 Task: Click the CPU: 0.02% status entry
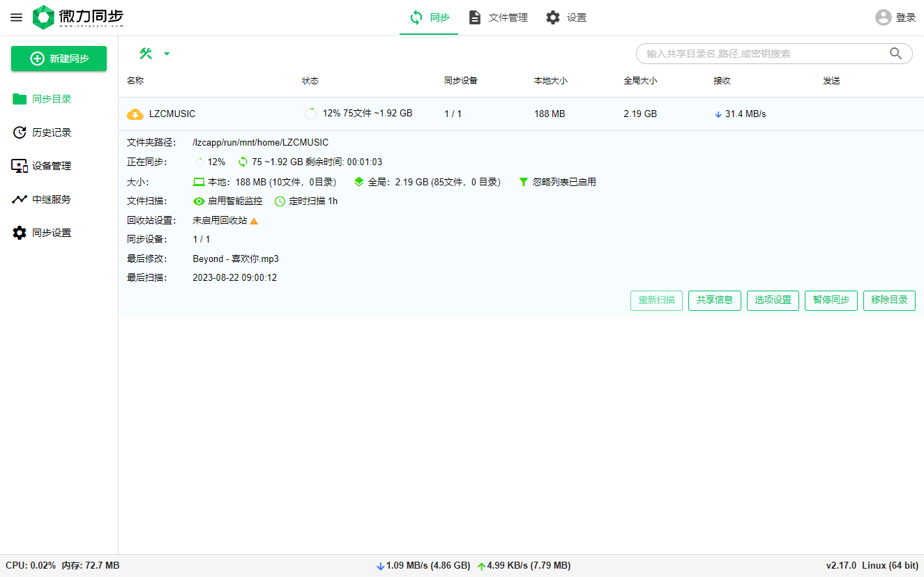[31, 566]
